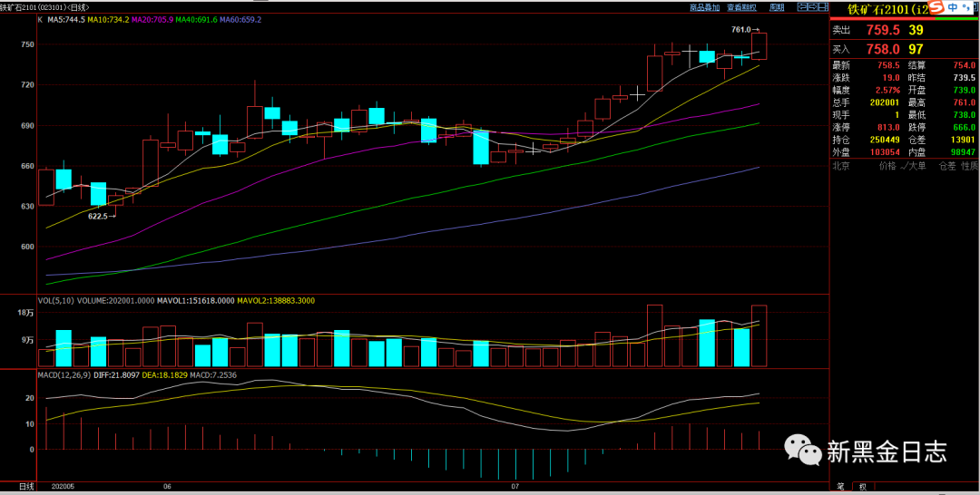Click the MA10:734.2 indicator label

click(108, 20)
